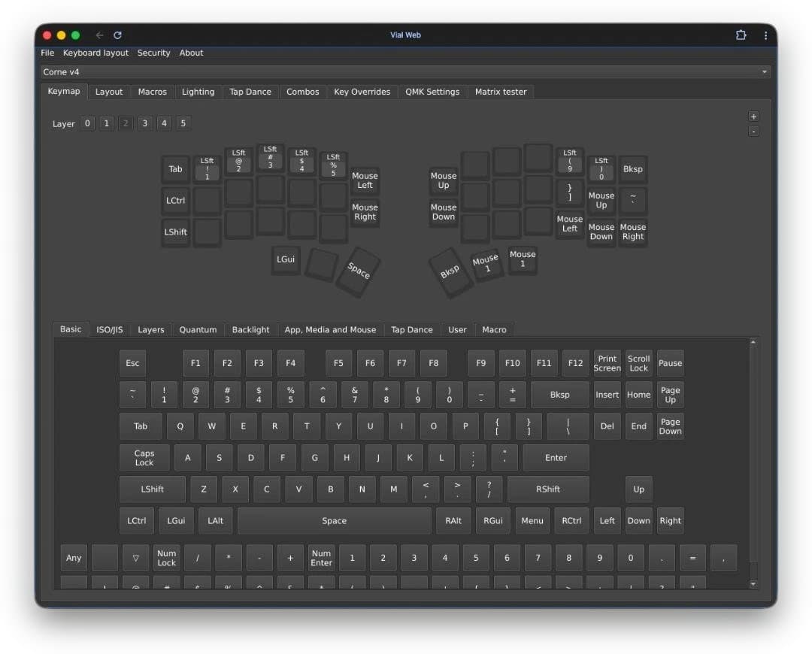Switch to the Quantum keycode tab
This screenshot has width=812, height=654.
point(198,329)
